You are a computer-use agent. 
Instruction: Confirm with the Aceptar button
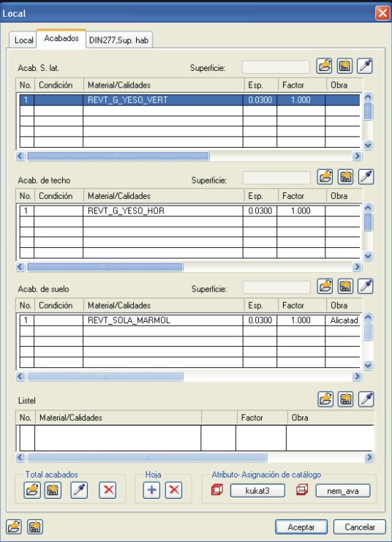301,527
